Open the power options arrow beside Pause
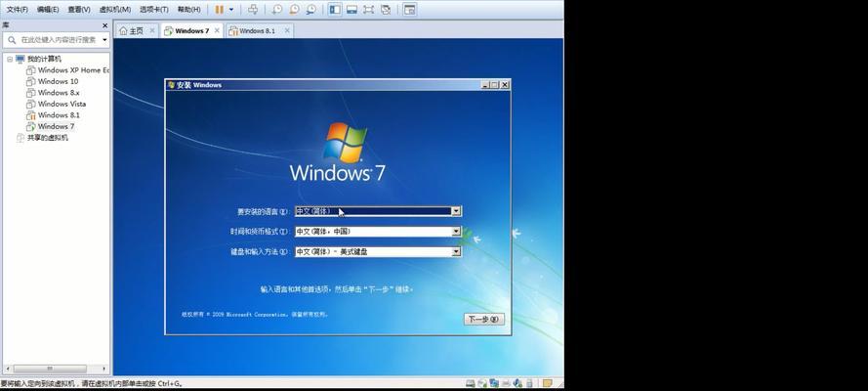 231,10
